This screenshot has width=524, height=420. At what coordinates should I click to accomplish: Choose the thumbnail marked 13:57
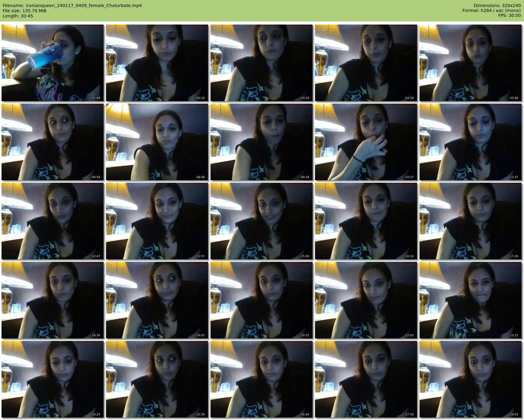[x=157, y=221]
